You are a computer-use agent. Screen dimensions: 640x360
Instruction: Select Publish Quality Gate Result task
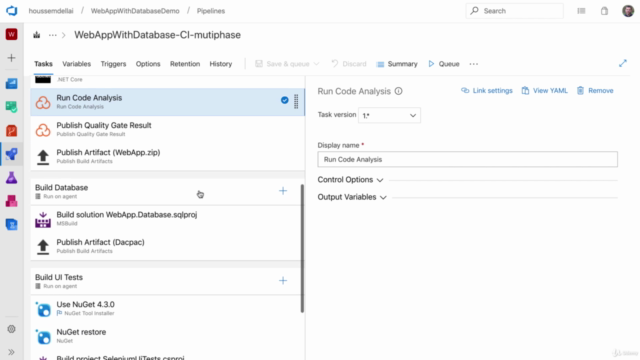click(167, 129)
